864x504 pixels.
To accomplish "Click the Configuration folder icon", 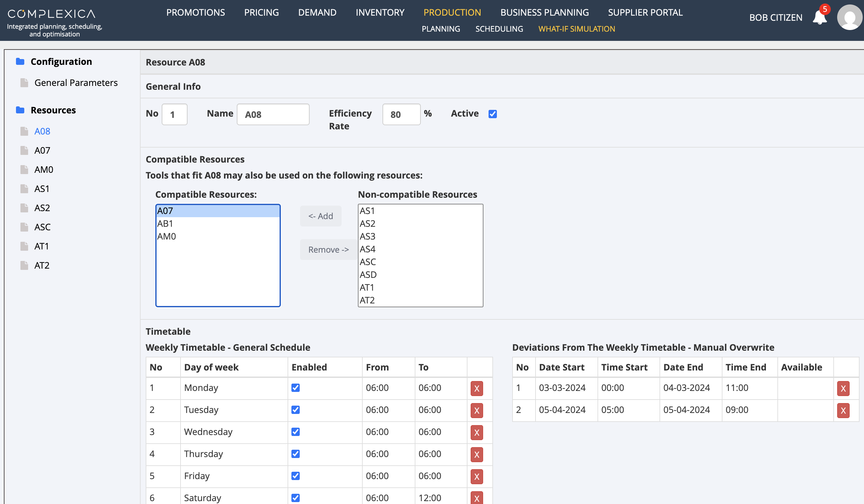I will (x=20, y=61).
